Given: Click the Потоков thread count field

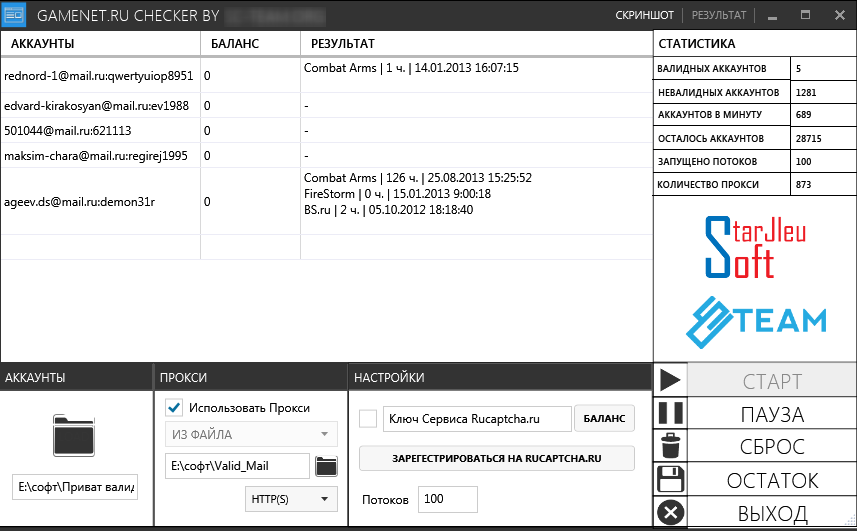Looking at the screenshot, I should pos(447,499).
